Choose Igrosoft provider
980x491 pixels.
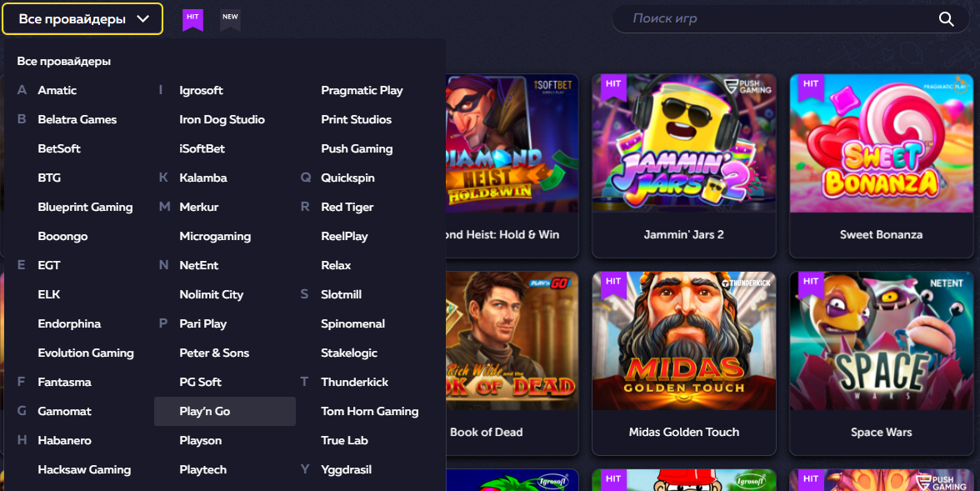[x=201, y=90]
